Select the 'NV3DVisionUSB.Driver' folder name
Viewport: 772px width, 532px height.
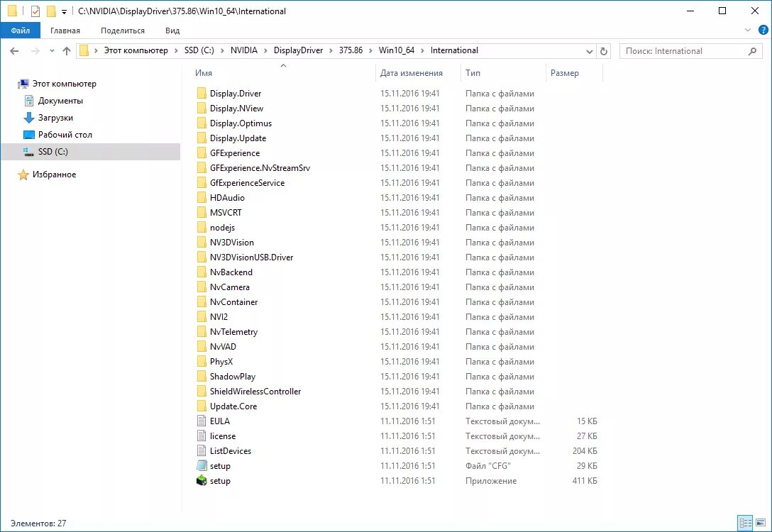point(252,257)
